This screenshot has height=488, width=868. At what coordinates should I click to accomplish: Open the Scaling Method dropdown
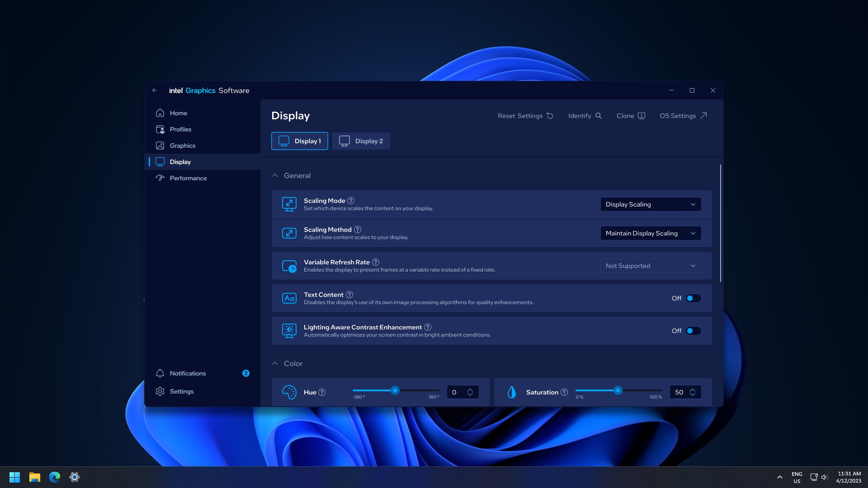point(650,233)
